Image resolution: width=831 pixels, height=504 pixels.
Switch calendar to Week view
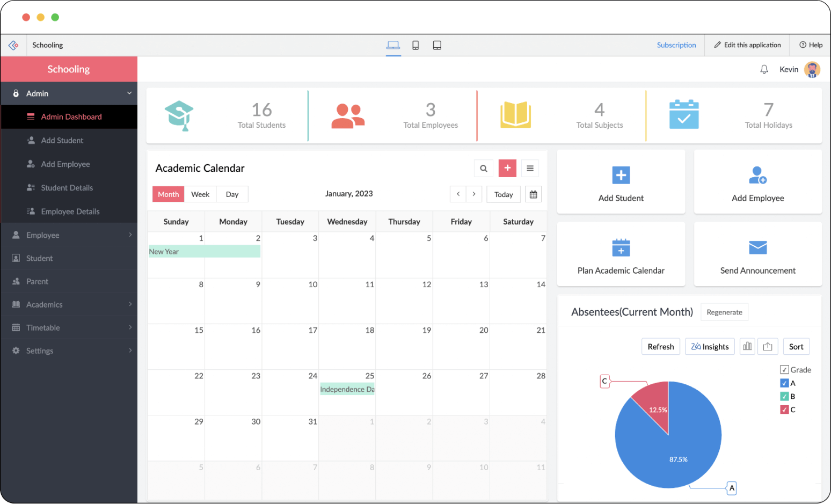pyautogui.click(x=200, y=194)
